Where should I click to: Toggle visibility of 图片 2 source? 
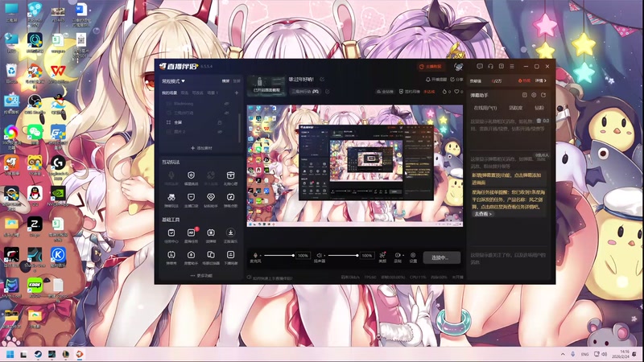click(220, 132)
